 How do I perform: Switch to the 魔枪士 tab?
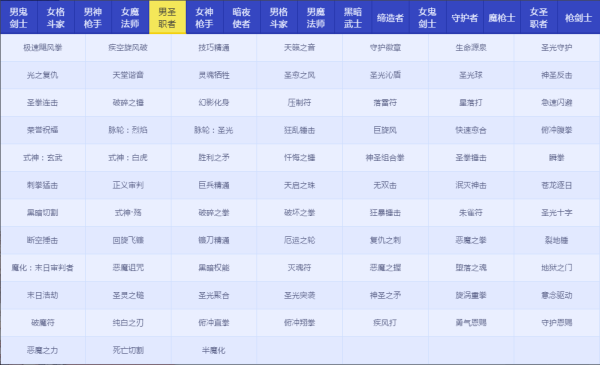(x=502, y=18)
